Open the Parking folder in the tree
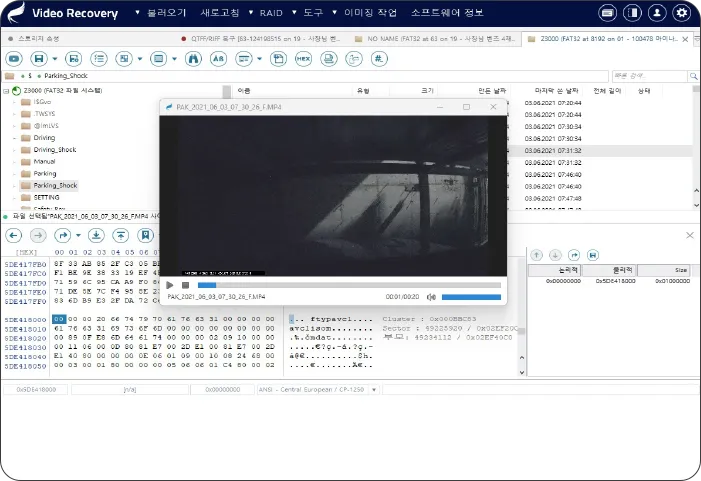 46,173
